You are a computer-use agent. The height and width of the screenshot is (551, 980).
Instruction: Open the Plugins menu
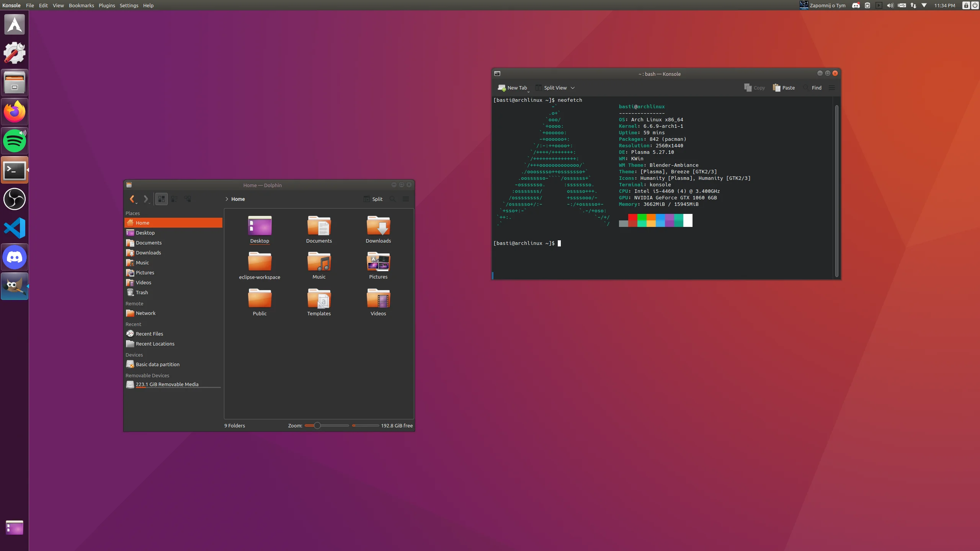pos(107,5)
